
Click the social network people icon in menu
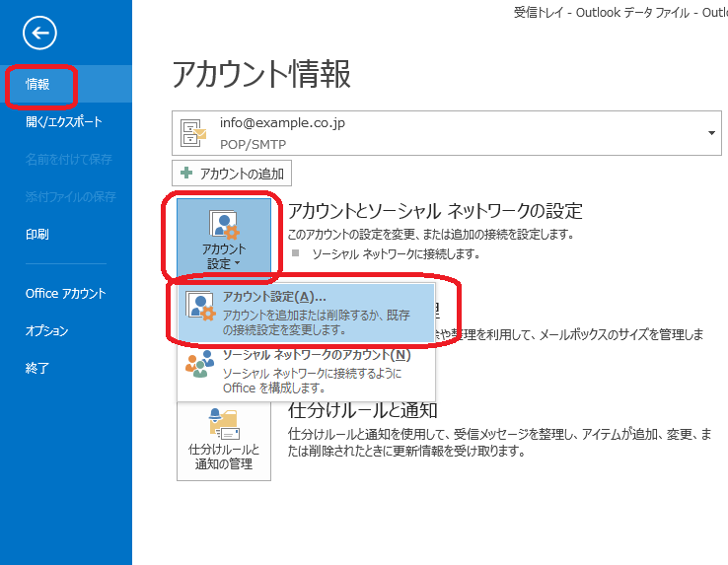click(x=199, y=365)
